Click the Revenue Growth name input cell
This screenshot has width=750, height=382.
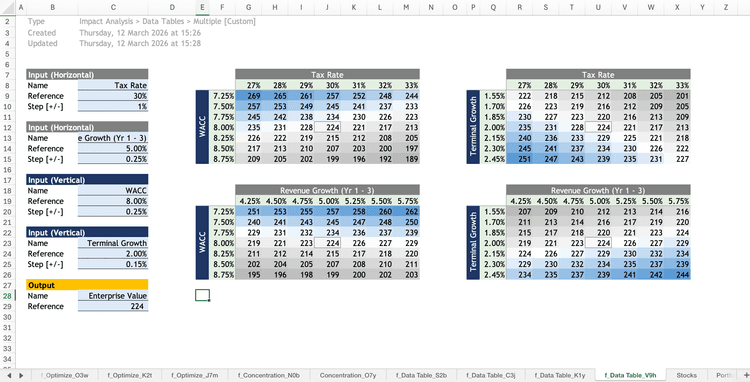[x=113, y=138]
